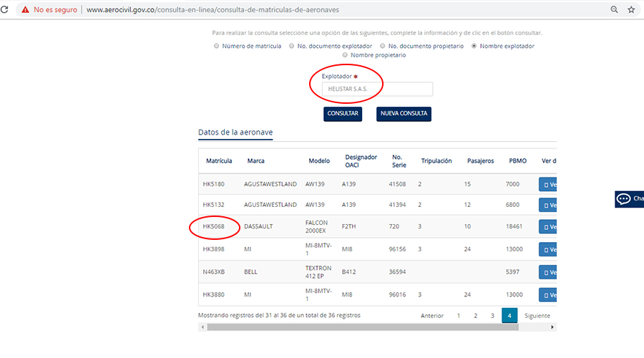View details for row HK5068
The height and width of the screenshot is (358, 644).
click(x=548, y=227)
